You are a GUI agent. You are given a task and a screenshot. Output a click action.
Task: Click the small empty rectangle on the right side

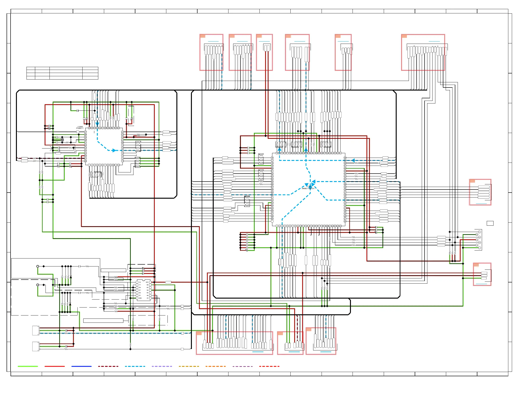point(490,223)
